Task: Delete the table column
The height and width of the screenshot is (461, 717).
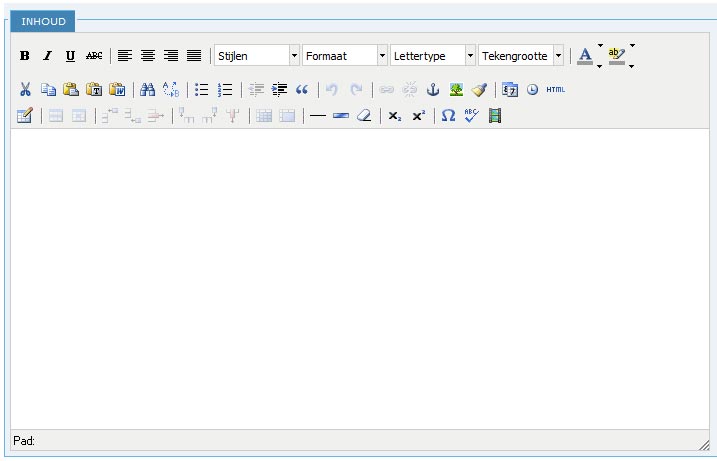Action: [x=233, y=116]
